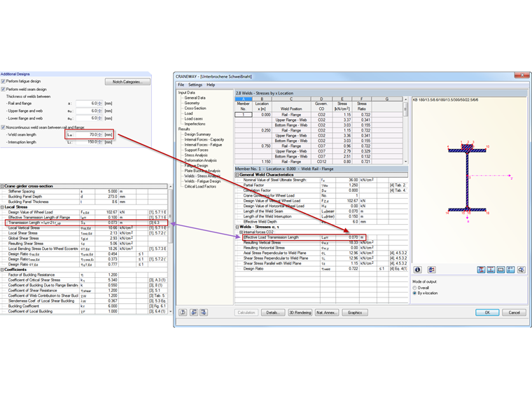Open the File menu

(x=181, y=85)
